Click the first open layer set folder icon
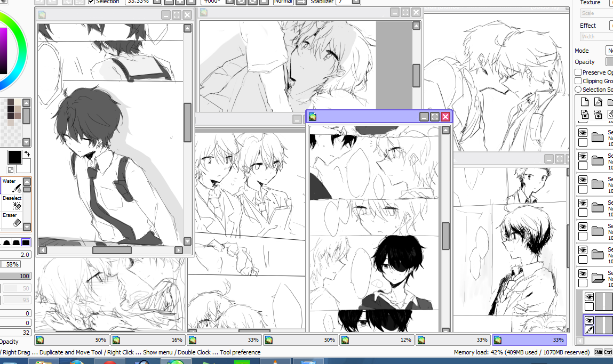Image resolution: width=613 pixels, height=364 pixels. tap(598, 278)
